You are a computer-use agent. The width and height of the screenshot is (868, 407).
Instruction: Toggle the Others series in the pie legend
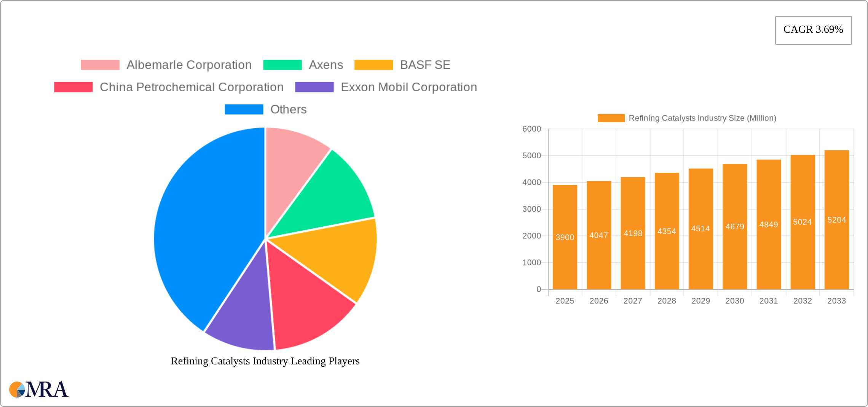(x=288, y=109)
